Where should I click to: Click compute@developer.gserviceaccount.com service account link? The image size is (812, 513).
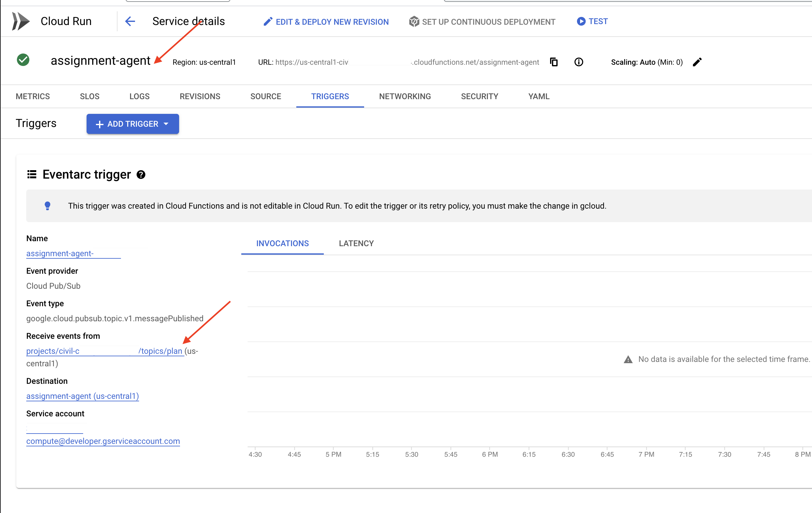coord(103,440)
